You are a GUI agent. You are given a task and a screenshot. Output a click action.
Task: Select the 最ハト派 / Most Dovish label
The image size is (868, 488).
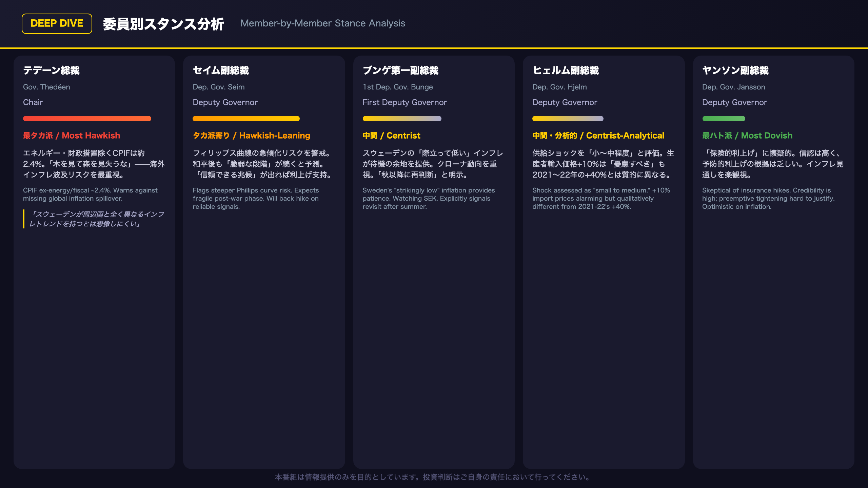click(x=747, y=136)
